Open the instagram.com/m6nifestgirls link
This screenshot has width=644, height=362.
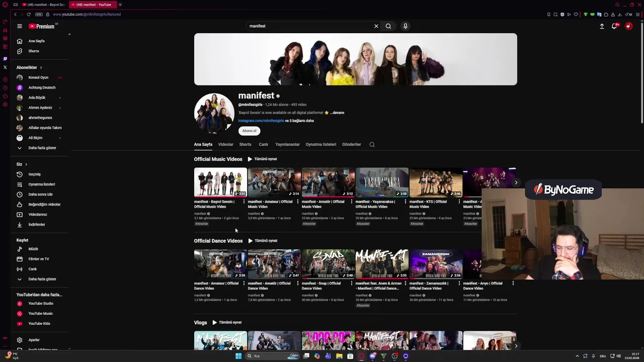(x=261, y=121)
